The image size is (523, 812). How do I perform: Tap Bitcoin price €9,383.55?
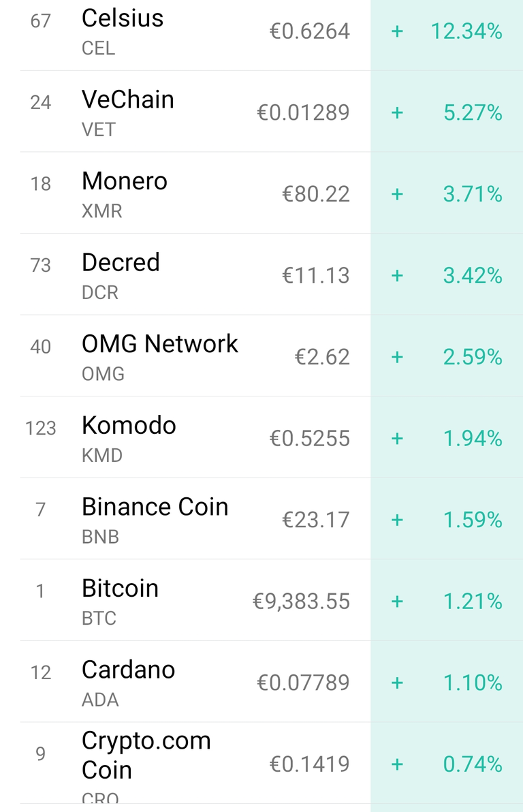coord(302,602)
